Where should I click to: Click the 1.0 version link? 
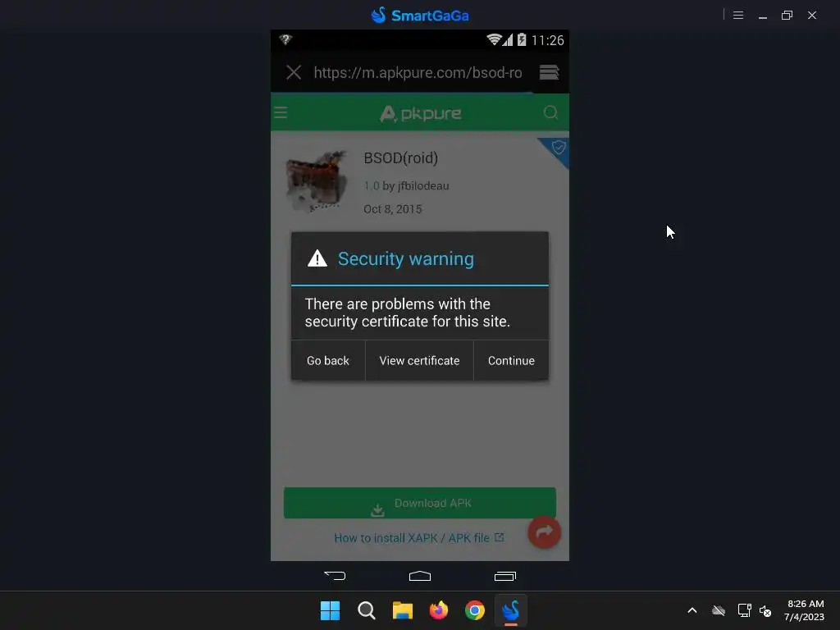[372, 186]
